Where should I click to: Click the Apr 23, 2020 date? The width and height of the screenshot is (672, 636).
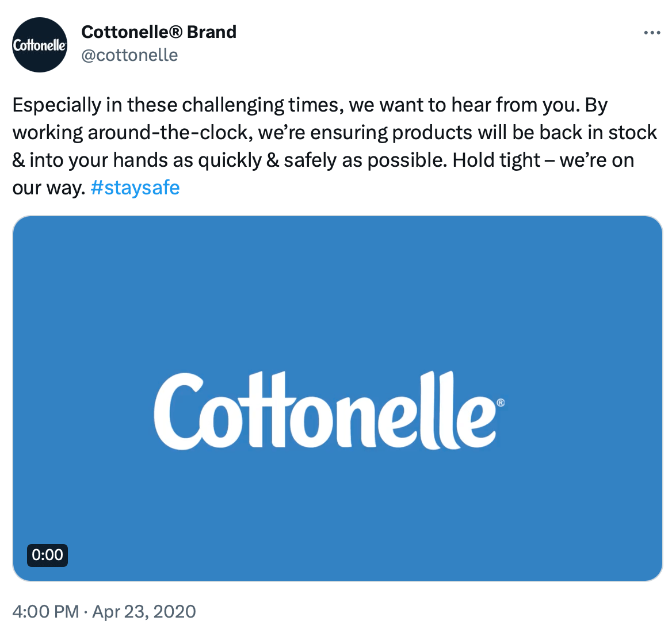tap(144, 611)
